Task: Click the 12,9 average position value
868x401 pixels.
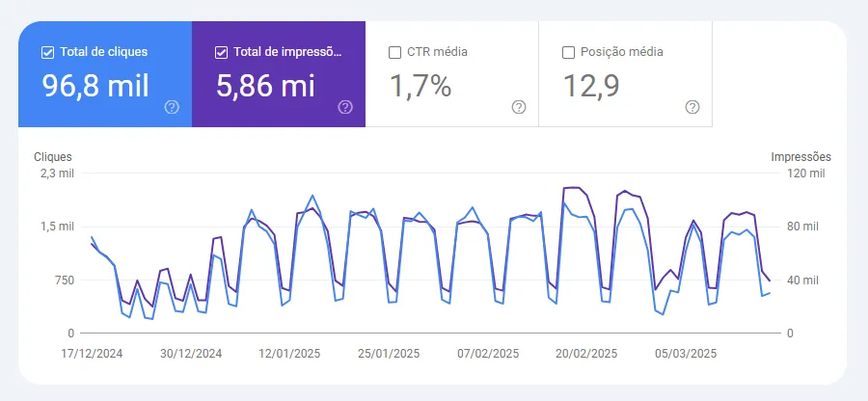Action: pyautogui.click(x=590, y=86)
